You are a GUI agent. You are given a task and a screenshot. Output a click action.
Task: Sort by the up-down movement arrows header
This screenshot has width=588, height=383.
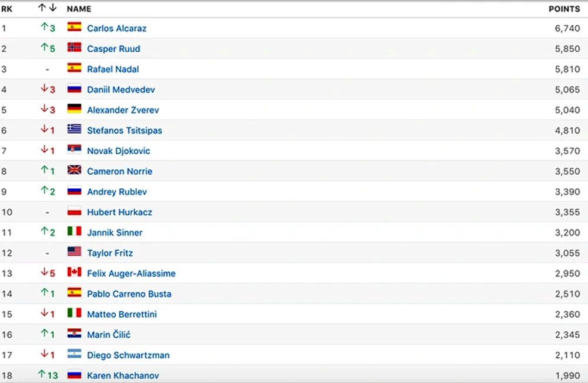48,8
